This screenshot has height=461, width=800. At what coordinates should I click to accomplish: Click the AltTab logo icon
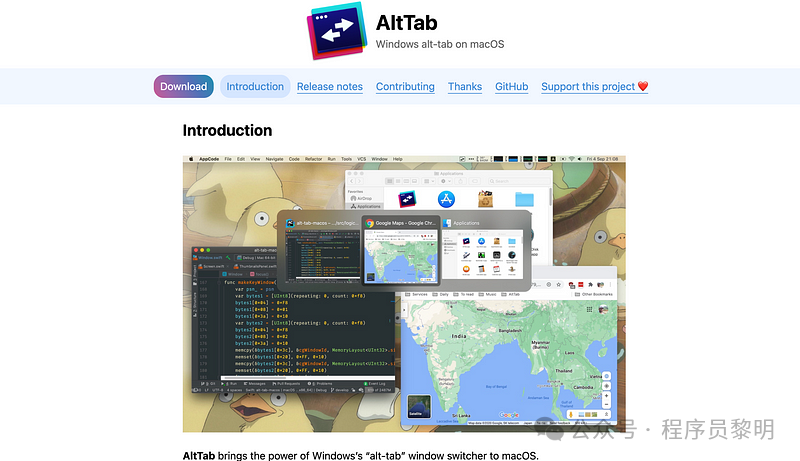[x=337, y=31]
